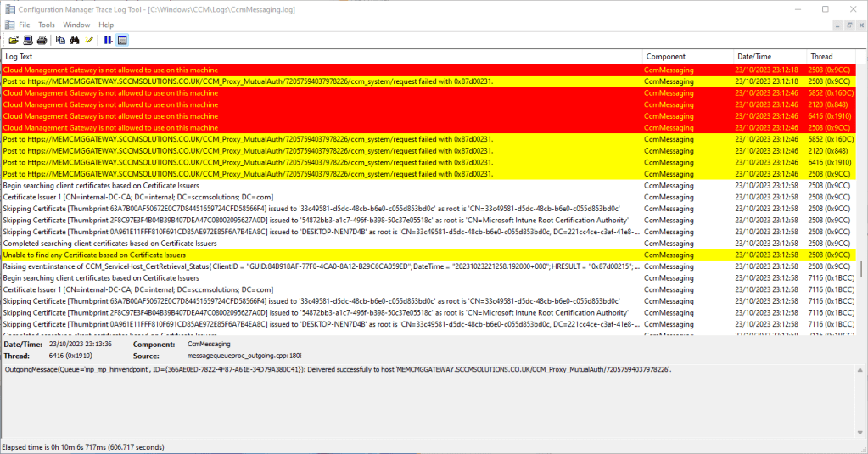Click the Open log file toolbar icon
The image size is (868, 454).
[x=14, y=40]
